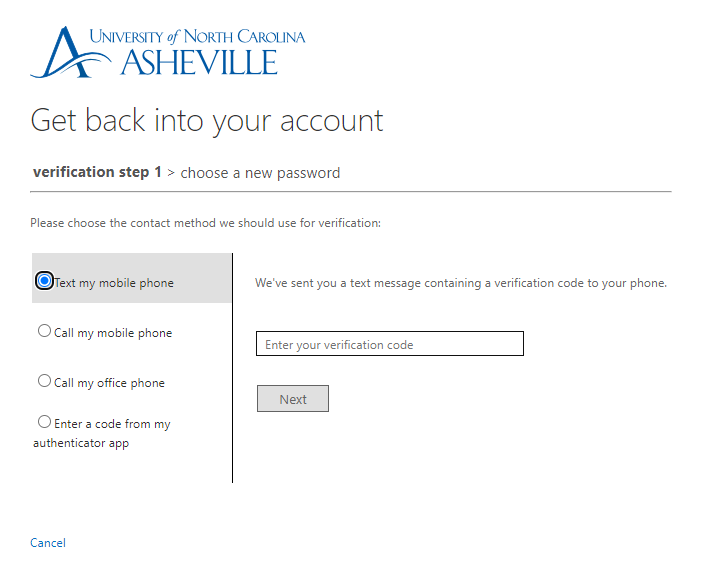Image resolution: width=713 pixels, height=585 pixels.
Task: Click the 'choose a new password' step
Action: coord(260,173)
